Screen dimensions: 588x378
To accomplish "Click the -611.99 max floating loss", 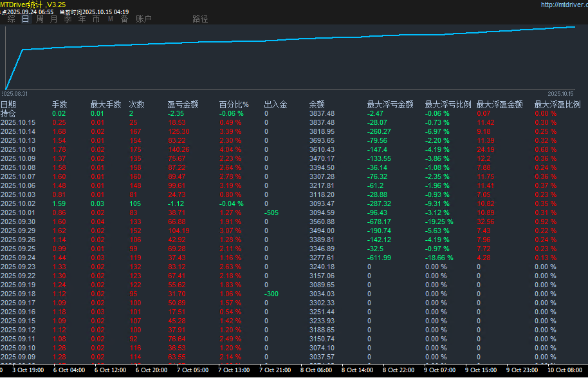I will coord(379,258).
